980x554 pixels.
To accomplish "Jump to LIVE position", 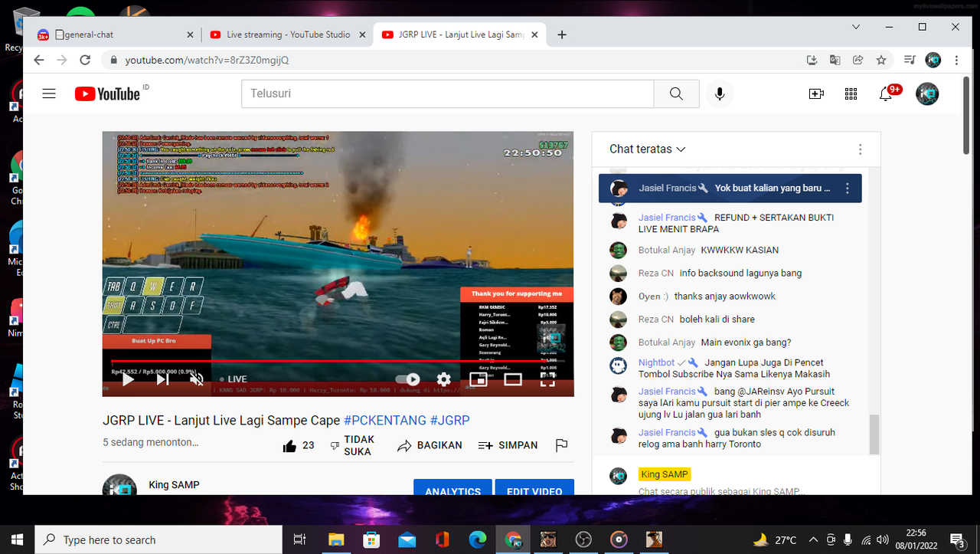I will pos(234,379).
